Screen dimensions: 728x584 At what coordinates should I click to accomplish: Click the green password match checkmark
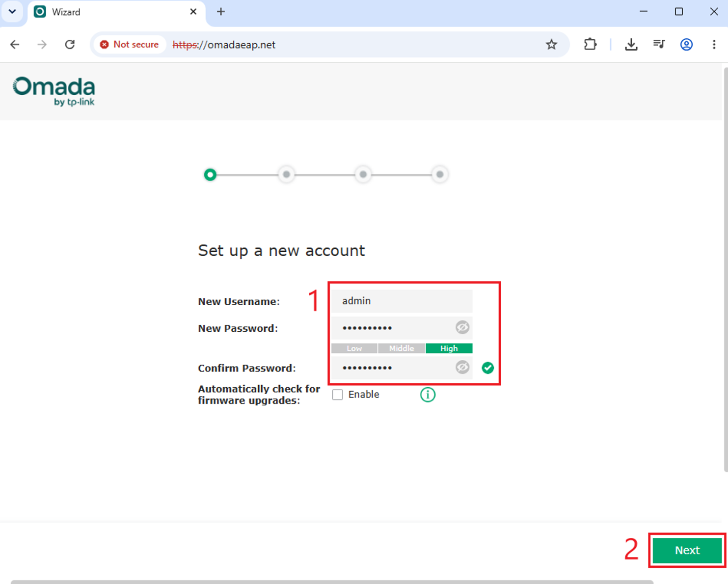[x=487, y=368]
